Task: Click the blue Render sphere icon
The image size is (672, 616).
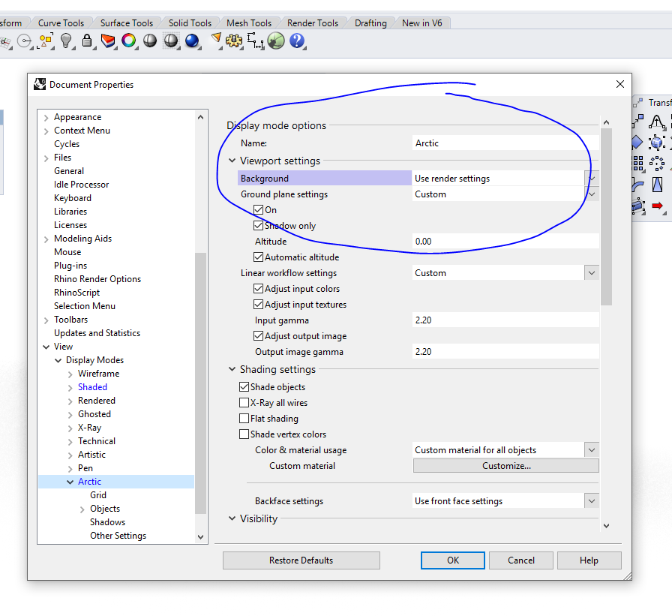Action: [191, 41]
